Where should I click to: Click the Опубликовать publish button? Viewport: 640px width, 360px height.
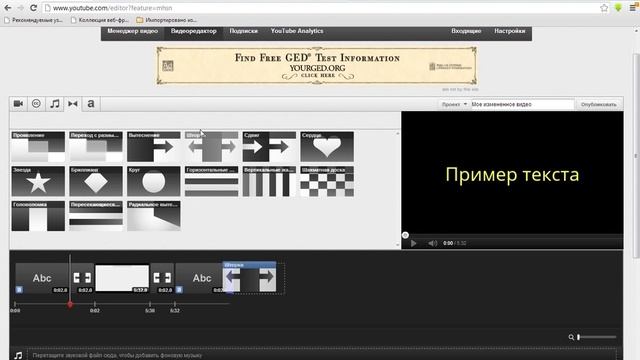[x=598, y=104]
